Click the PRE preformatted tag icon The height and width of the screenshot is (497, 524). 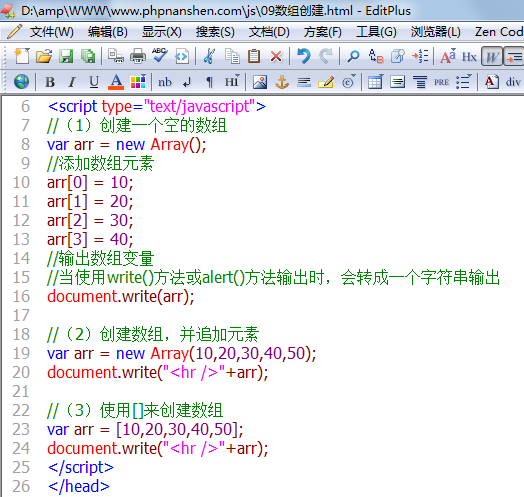tap(441, 82)
